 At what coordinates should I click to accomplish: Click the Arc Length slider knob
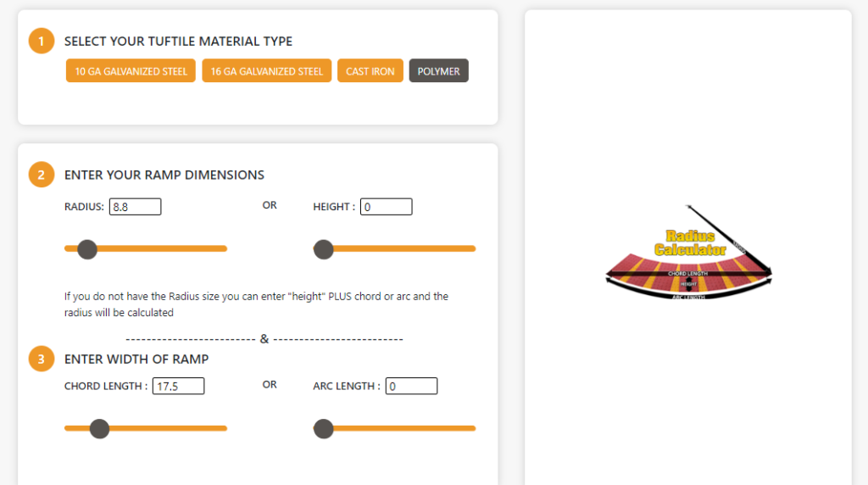[323, 429]
